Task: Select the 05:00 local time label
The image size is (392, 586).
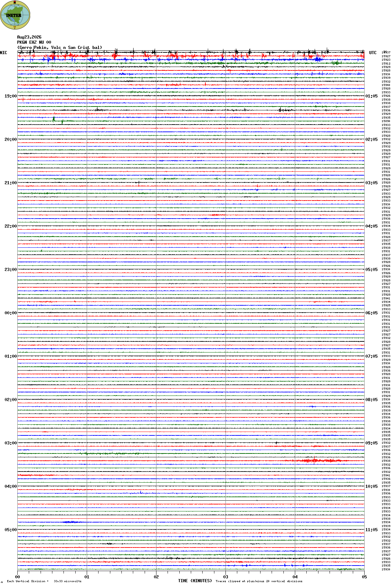Action: pyautogui.click(x=10, y=530)
